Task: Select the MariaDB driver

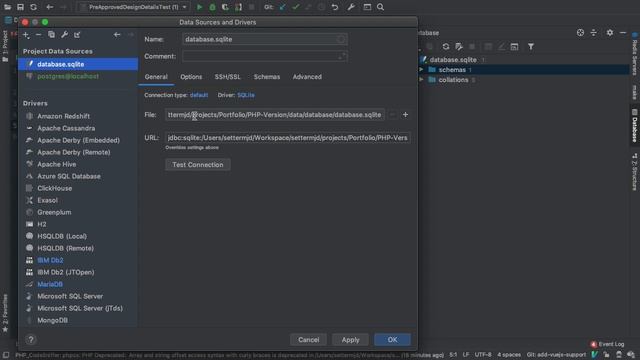Action: coord(78,284)
